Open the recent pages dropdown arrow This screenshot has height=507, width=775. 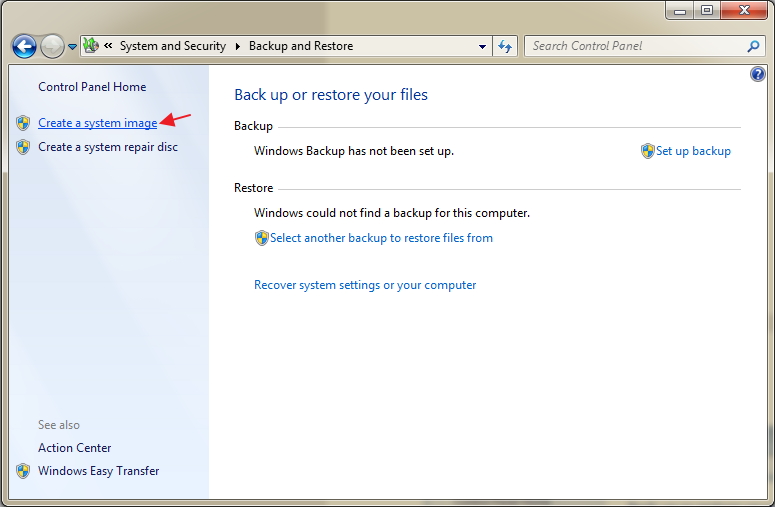point(72,46)
